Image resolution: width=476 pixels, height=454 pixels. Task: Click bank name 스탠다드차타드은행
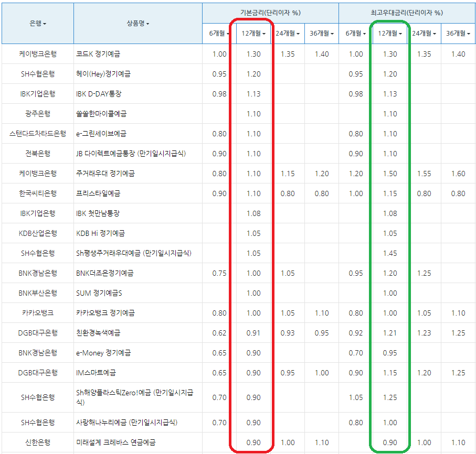pos(38,134)
